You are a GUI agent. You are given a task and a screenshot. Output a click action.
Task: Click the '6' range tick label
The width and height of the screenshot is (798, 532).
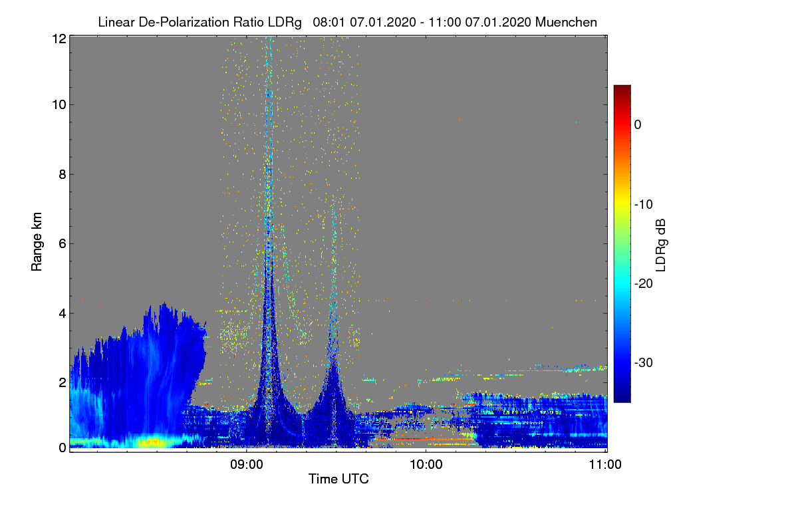pos(62,243)
